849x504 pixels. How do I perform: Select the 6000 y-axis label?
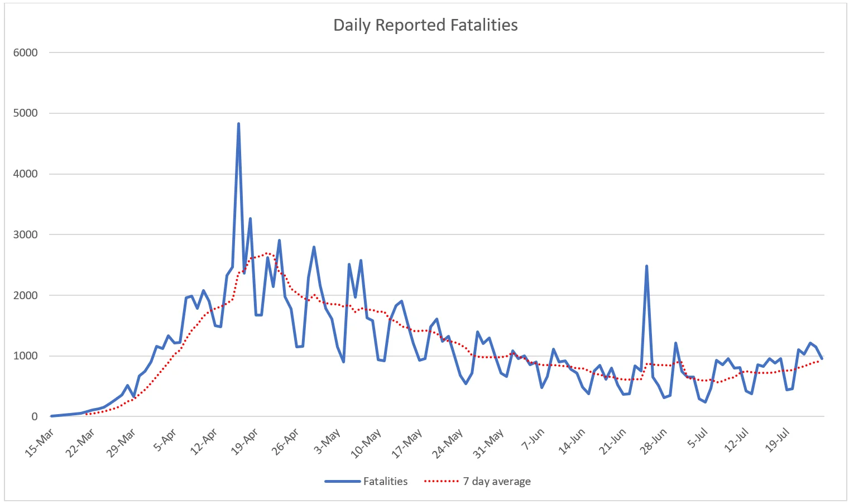point(26,52)
